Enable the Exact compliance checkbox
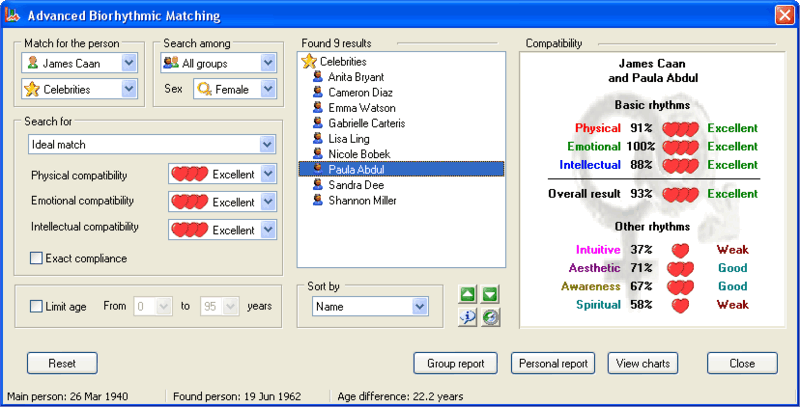 36,258
